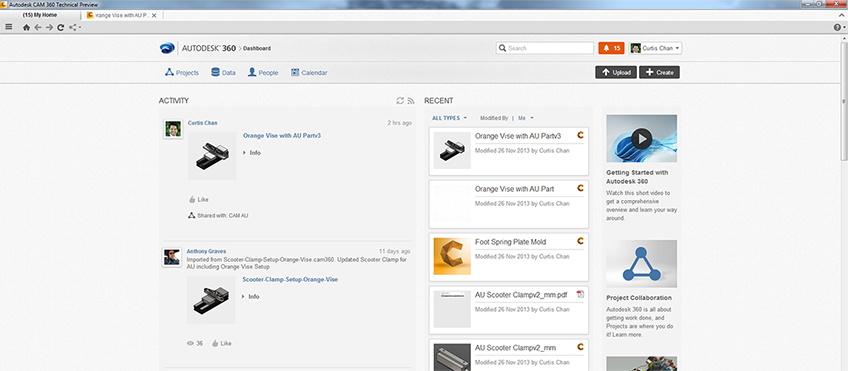Open the Modified By Me dropdown
The image size is (848, 371).
tap(526, 118)
